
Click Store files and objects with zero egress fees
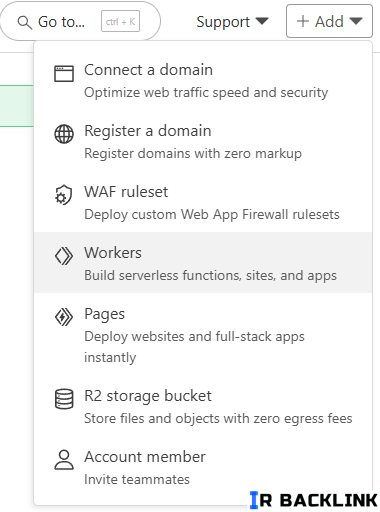pyautogui.click(x=218, y=418)
